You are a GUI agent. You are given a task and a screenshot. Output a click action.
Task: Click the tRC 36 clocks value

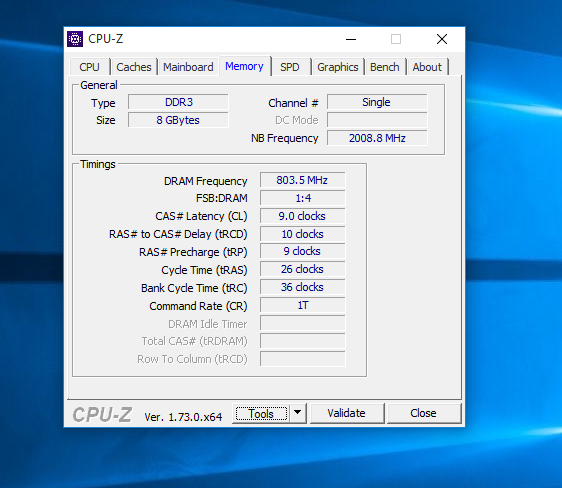[303, 287]
